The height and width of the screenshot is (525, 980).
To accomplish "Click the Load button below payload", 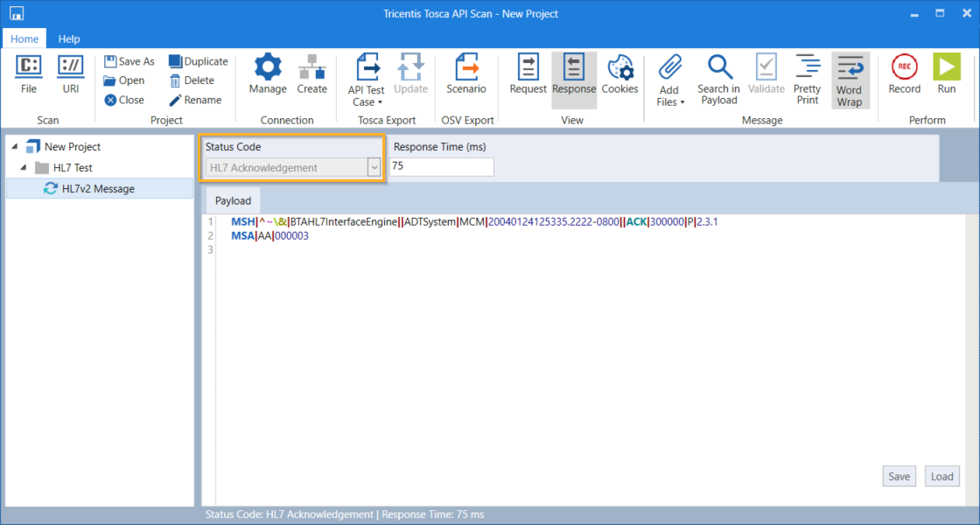I will tap(941, 477).
